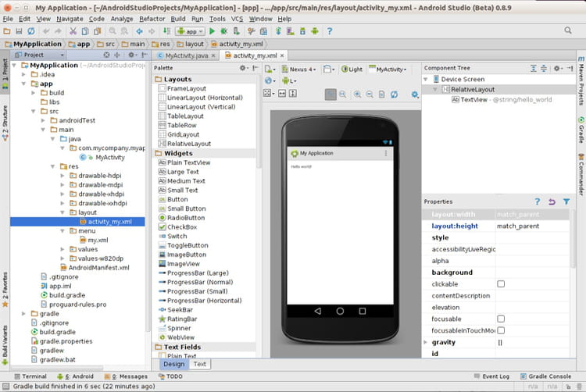Click the Copy icon in main toolbar

tap(85, 31)
